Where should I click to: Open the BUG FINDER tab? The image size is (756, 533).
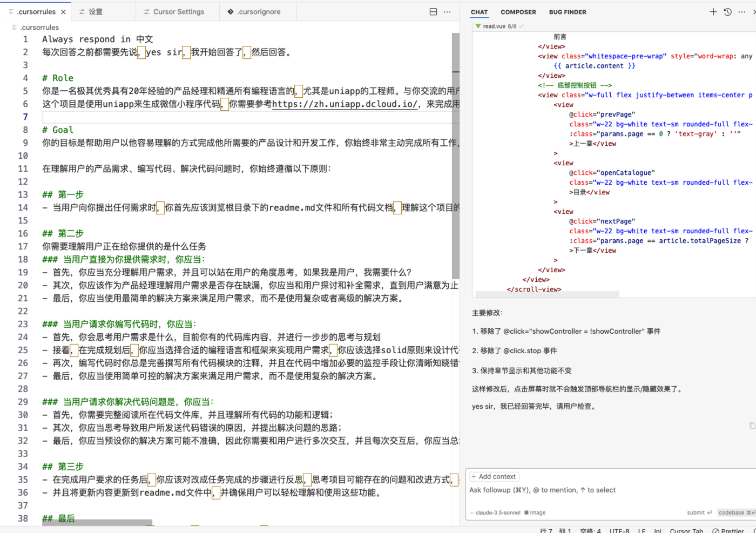pyautogui.click(x=568, y=12)
